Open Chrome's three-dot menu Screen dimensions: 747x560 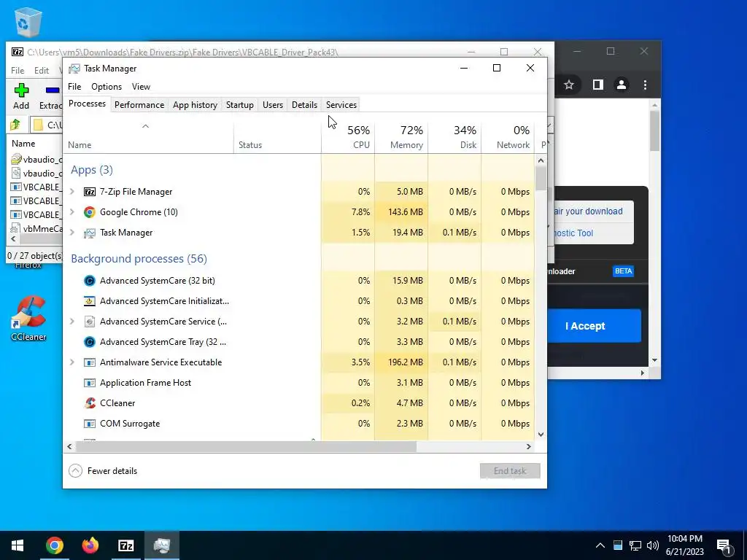coord(645,85)
